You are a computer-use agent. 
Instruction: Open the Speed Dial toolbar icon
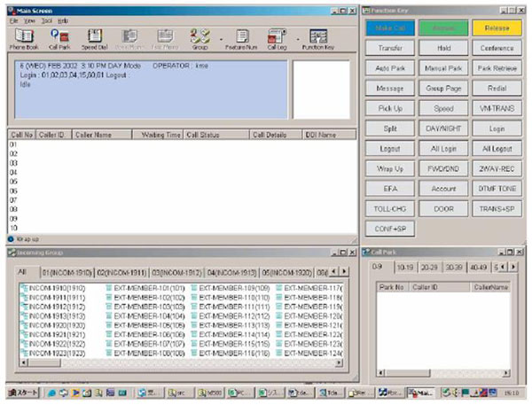tap(95, 39)
